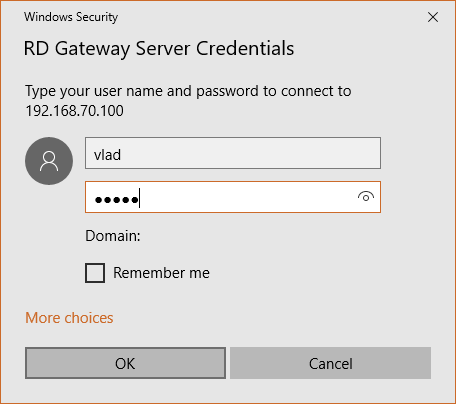Reveal the password with the eye icon
Screen dimensions: 456x404
coord(366,197)
